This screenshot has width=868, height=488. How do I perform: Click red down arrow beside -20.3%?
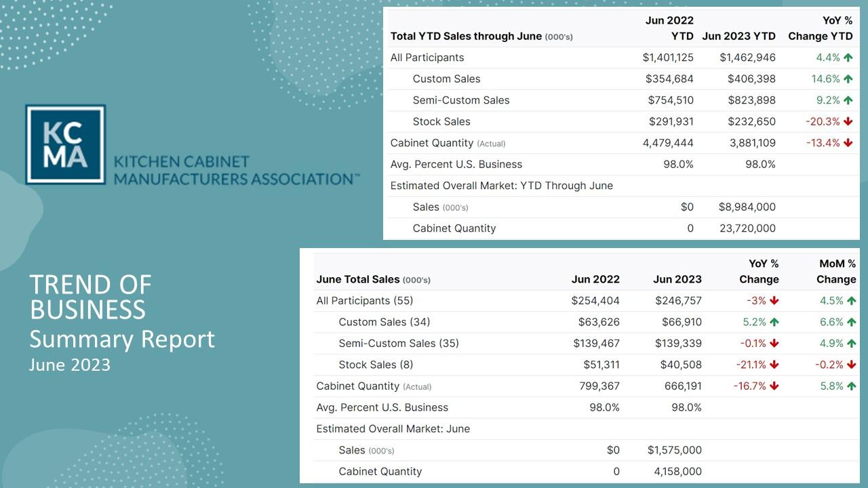click(848, 122)
